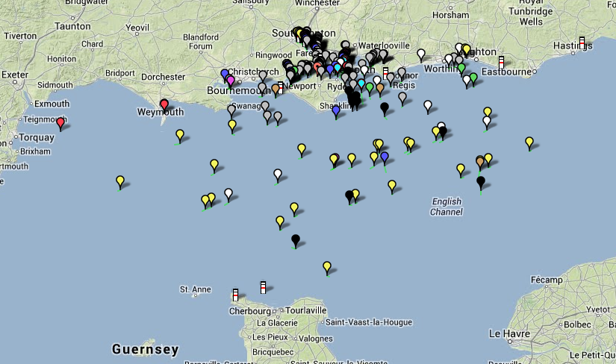
Task: Select the Eastbourne label
Action: tap(506, 72)
